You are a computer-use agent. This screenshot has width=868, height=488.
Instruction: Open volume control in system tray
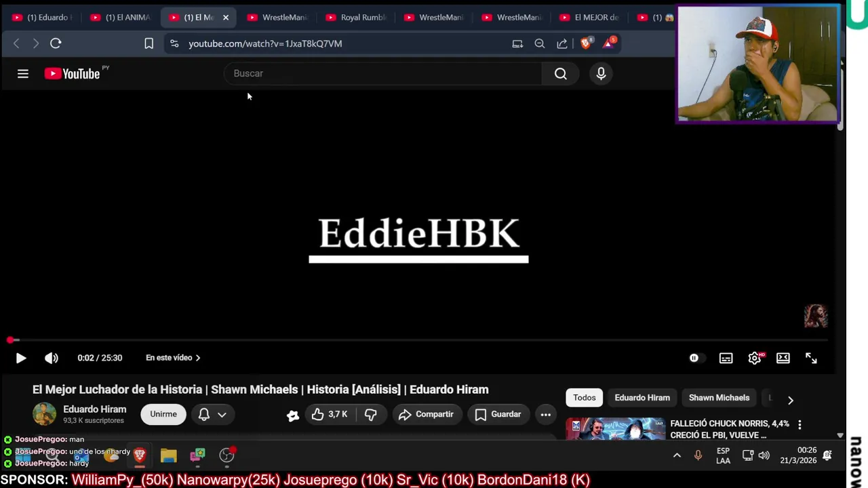[x=764, y=455]
